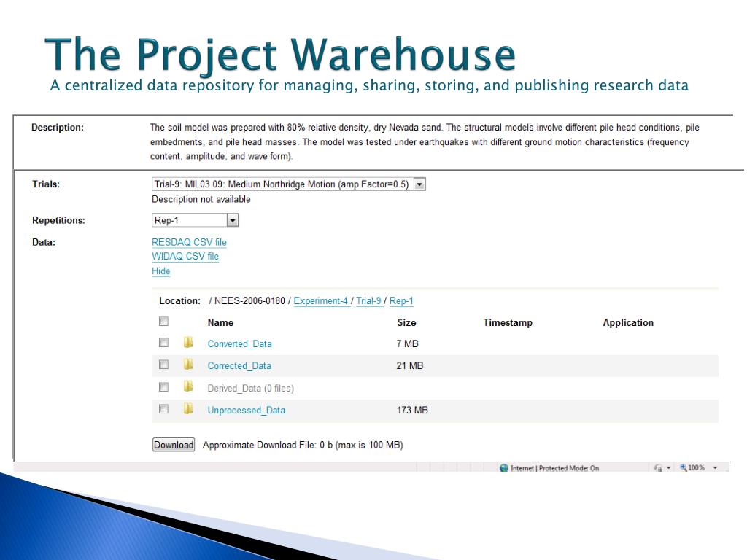Click the NEES-2006-0180 breadcrumb text
Viewport: 747px width, 560px height.
pyautogui.click(x=249, y=301)
